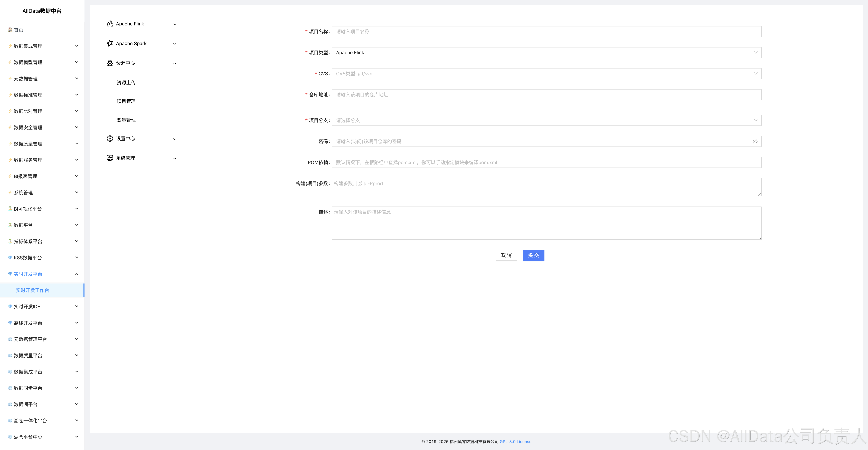
Task: Click the icon beside 指标体系平台
Action: (10, 241)
